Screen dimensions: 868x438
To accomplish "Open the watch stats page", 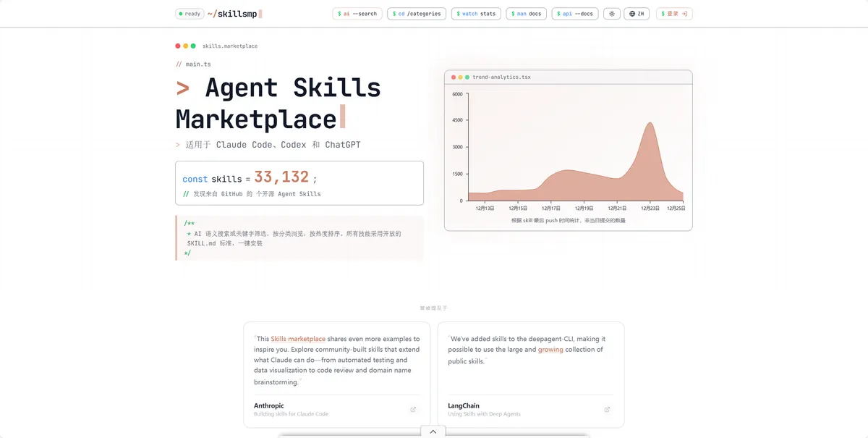I will point(475,14).
